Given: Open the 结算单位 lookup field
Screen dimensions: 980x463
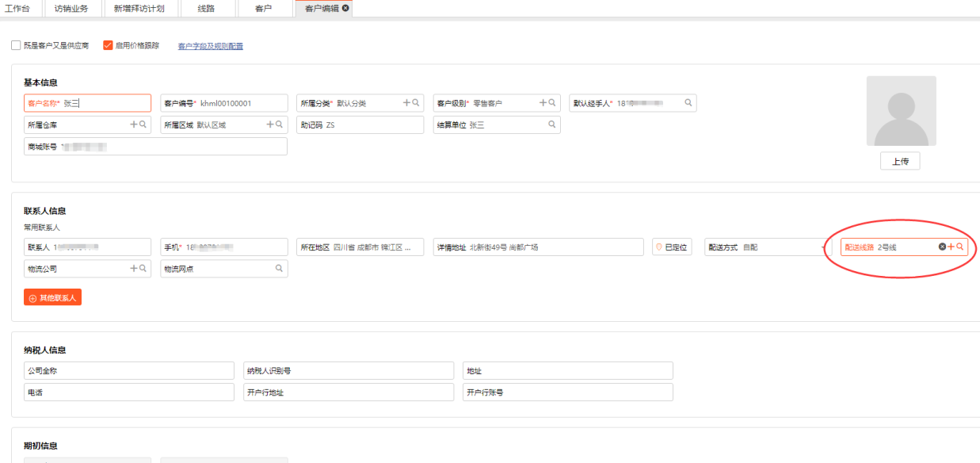Looking at the screenshot, I should tap(497, 124).
